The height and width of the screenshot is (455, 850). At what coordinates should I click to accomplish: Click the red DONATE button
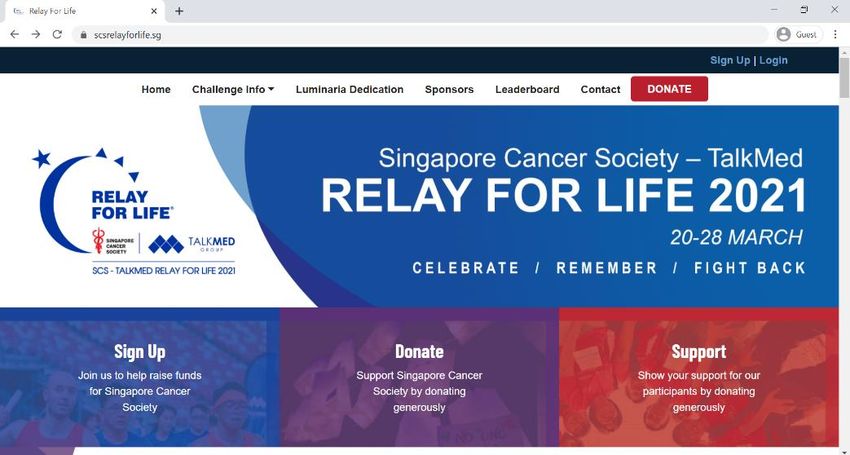click(x=669, y=89)
